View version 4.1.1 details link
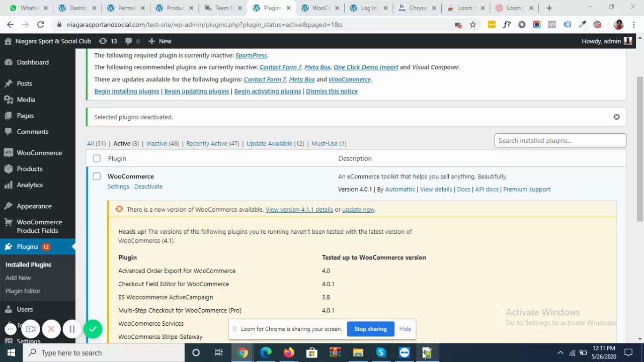Viewport: 644px width, 362px height. click(299, 210)
